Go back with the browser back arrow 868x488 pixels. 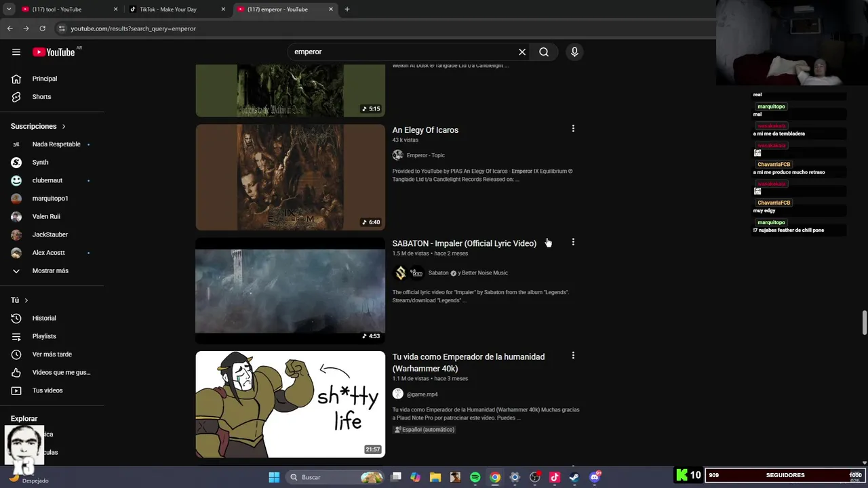9,28
